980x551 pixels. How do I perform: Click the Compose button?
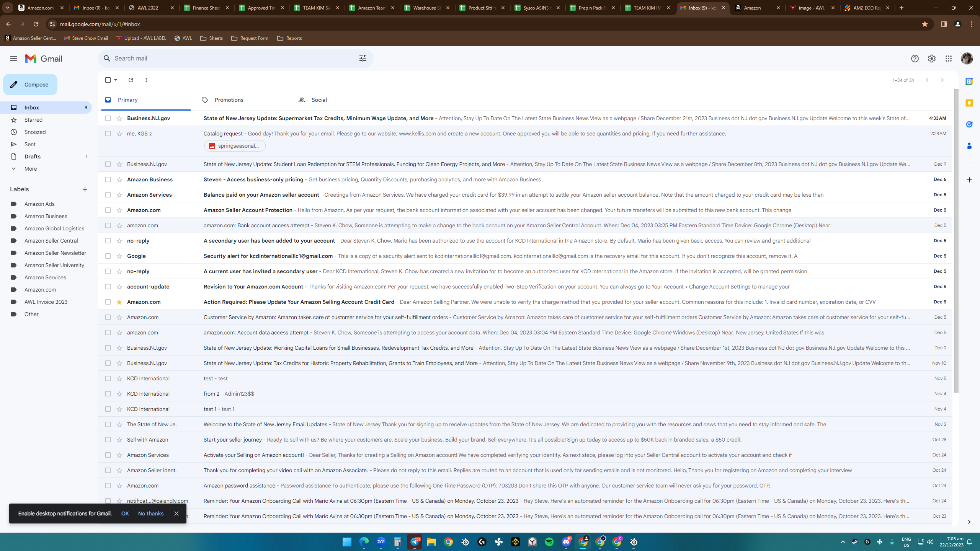[30, 85]
